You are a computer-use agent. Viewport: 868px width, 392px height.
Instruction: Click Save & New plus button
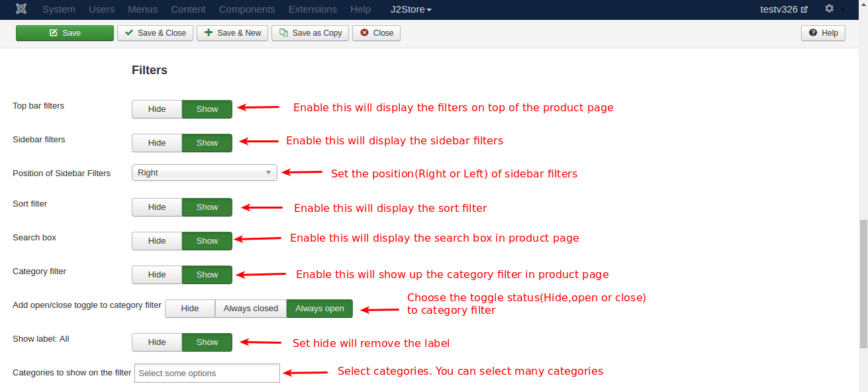pos(232,33)
